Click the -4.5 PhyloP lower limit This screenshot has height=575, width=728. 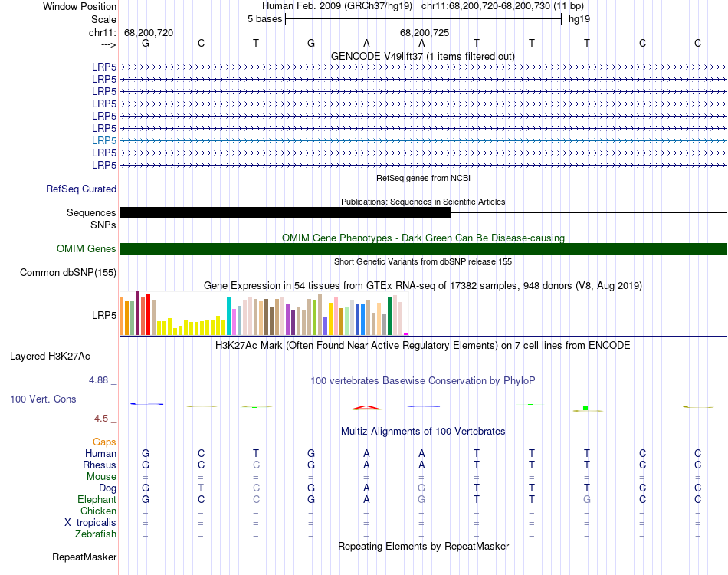[100, 419]
